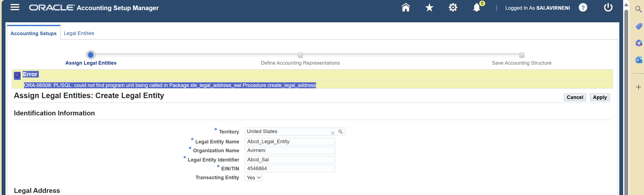The height and width of the screenshot is (195, 644).
Task: Click the Home icon in the header
Action: [405, 8]
